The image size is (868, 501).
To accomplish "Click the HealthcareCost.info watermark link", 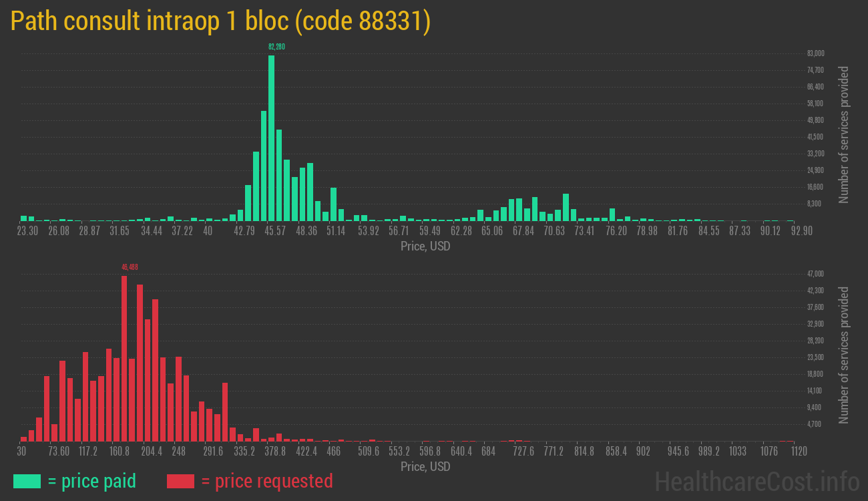I will [757, 481].
